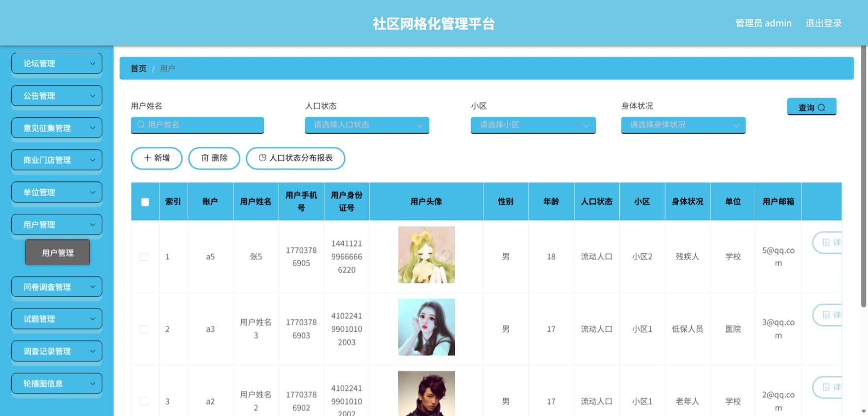Click into the 用户姓名 search field
The height and width of the screenshot is (416, 868).
tap(197, 125)
